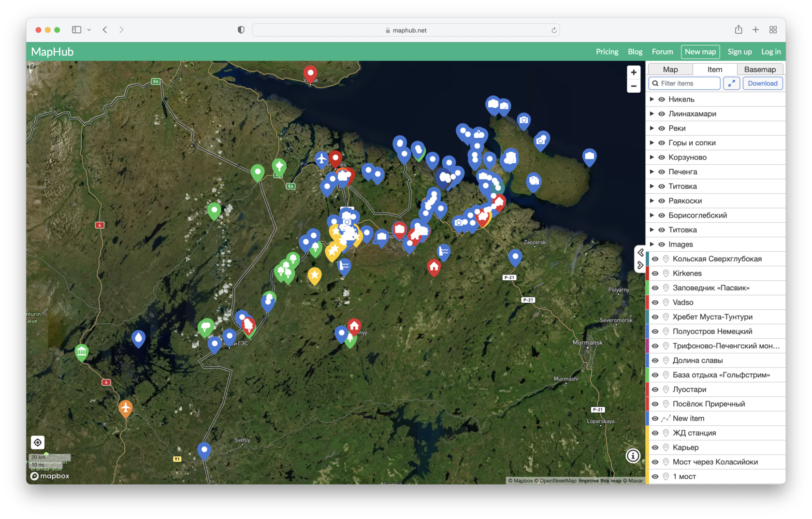Click the Improve this map link
This screenshot has height=519, width=812.
(x=600, y=480)
